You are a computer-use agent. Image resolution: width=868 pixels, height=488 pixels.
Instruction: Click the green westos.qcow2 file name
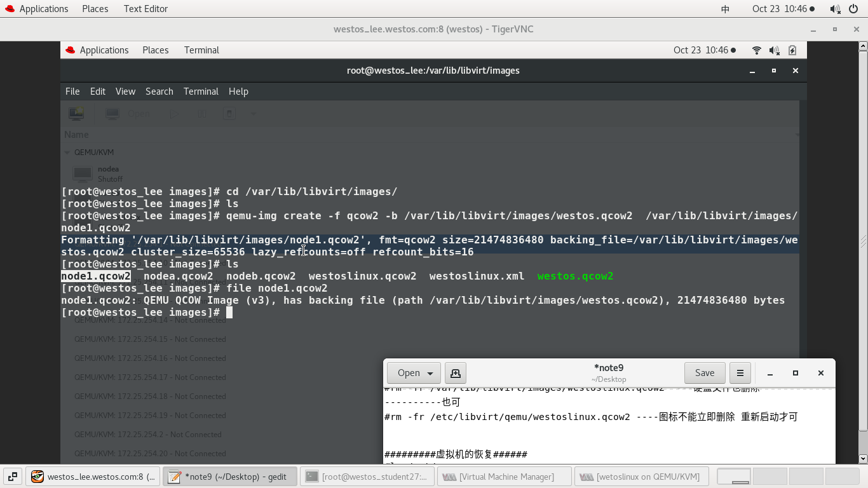[x=576, y=276]
